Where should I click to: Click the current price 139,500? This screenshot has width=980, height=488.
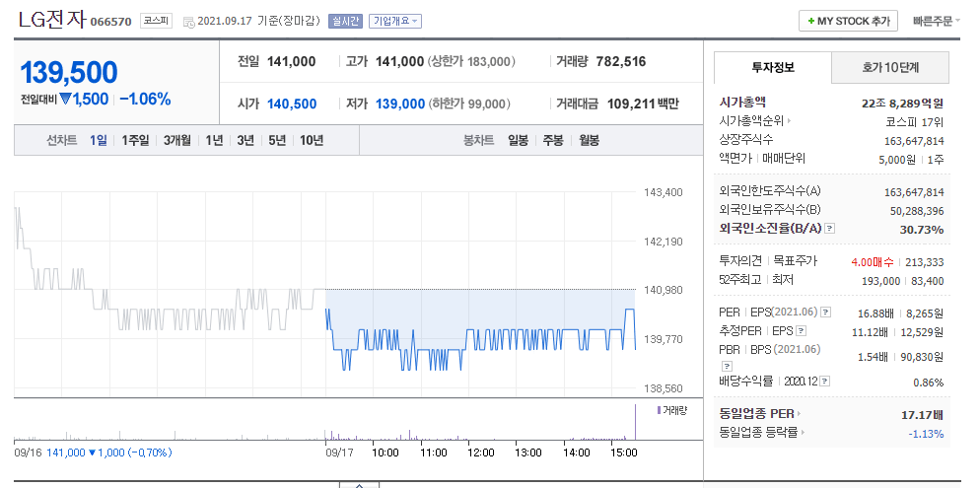coord(69,73)
